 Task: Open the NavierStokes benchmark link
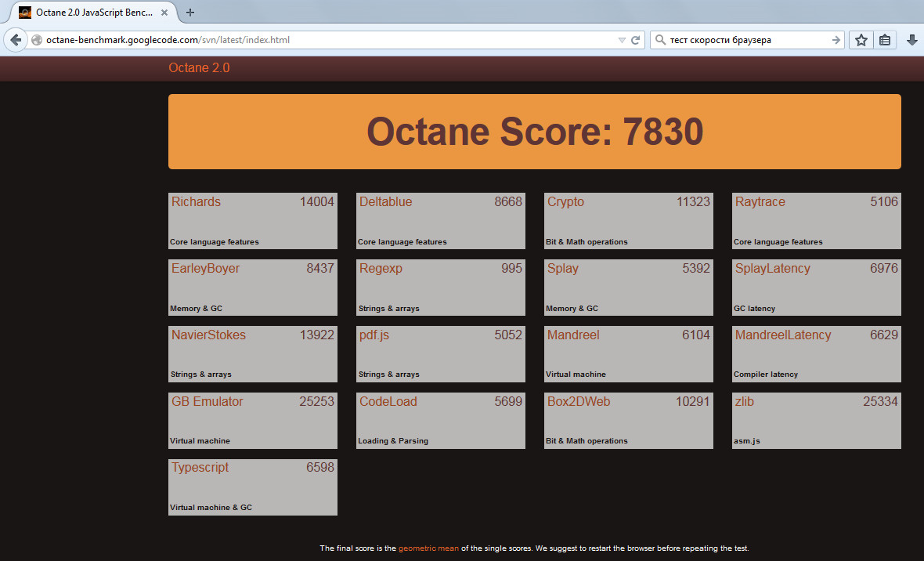[x=208, y=335]
